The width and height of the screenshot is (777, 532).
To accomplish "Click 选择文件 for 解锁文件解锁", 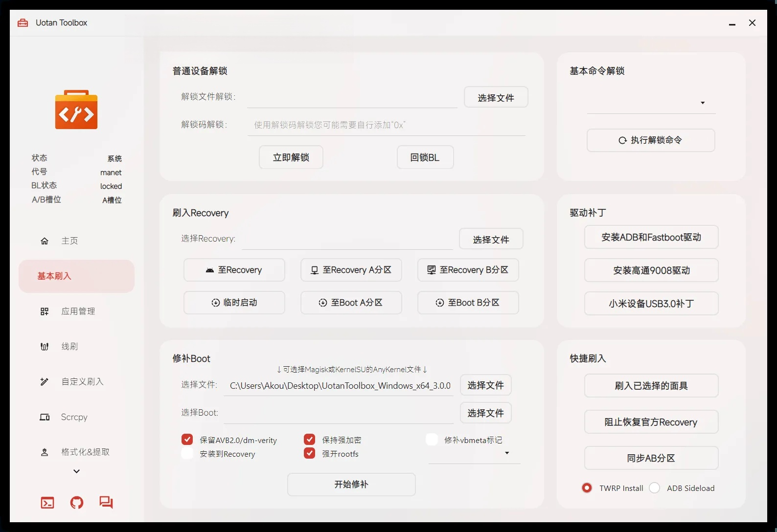I will coord(496,97).
